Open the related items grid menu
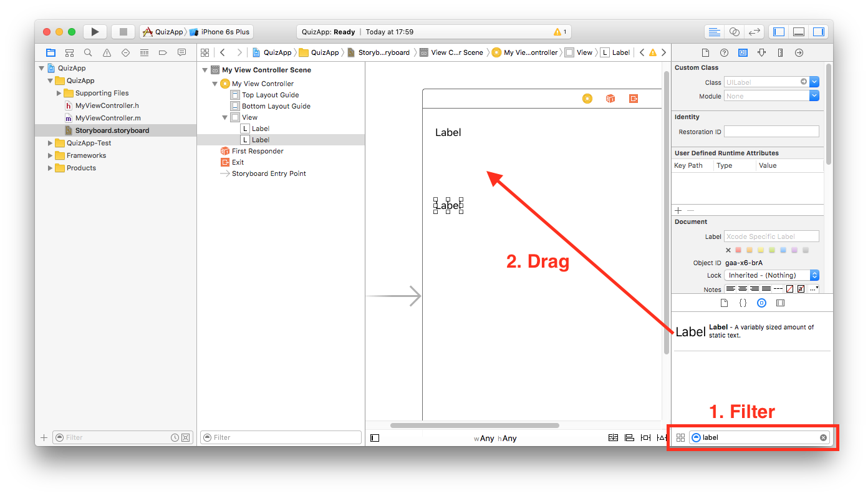Image resolution: width=868 pixels, height=496 pixels. tap(205, 52)
